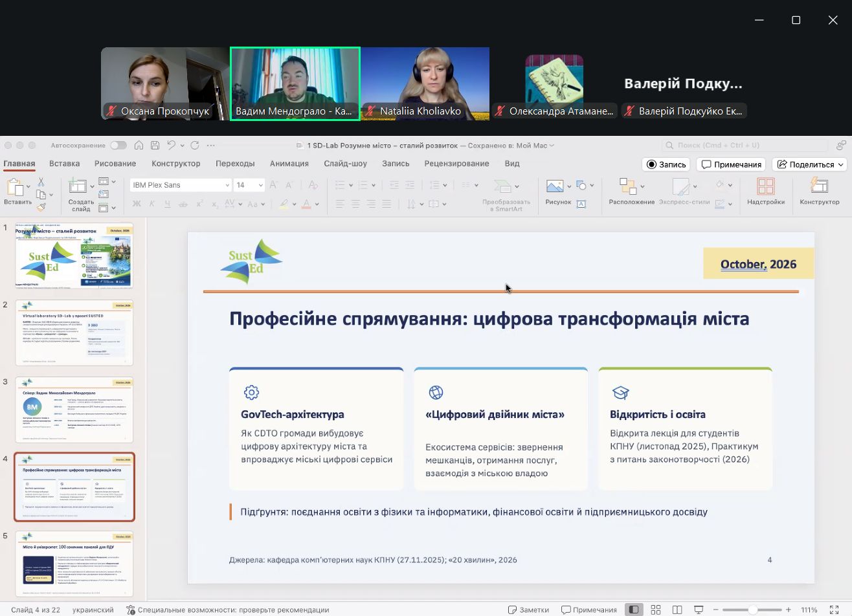Open the Создать слайд dropdown arrow
Viewport: 852px width, 616px height.
tap(93, 186)
